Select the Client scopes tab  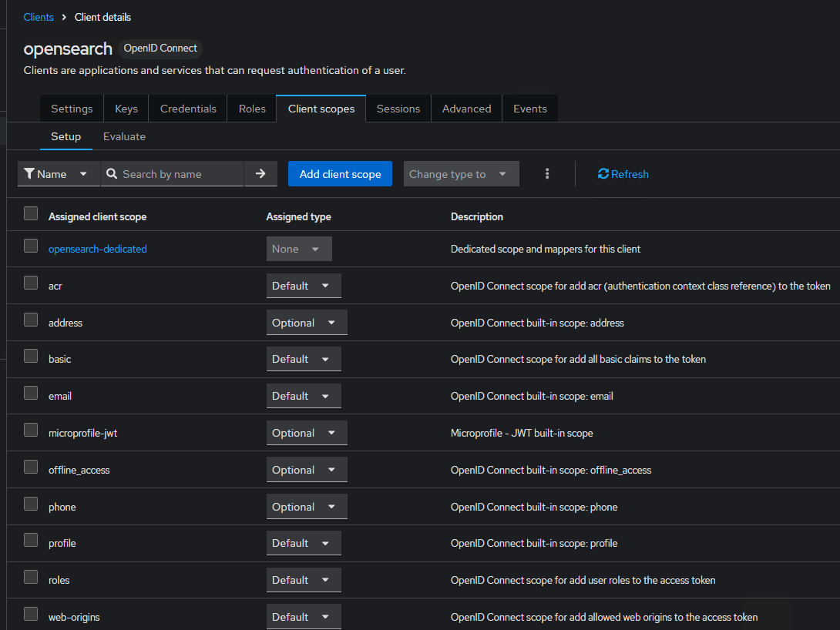321,109
